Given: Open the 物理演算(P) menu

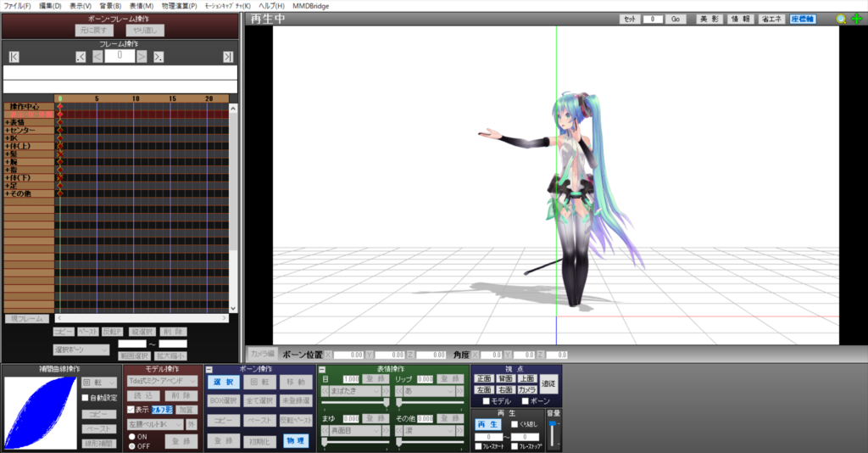Looking at the screenshot, I should (x=180, y=6).
